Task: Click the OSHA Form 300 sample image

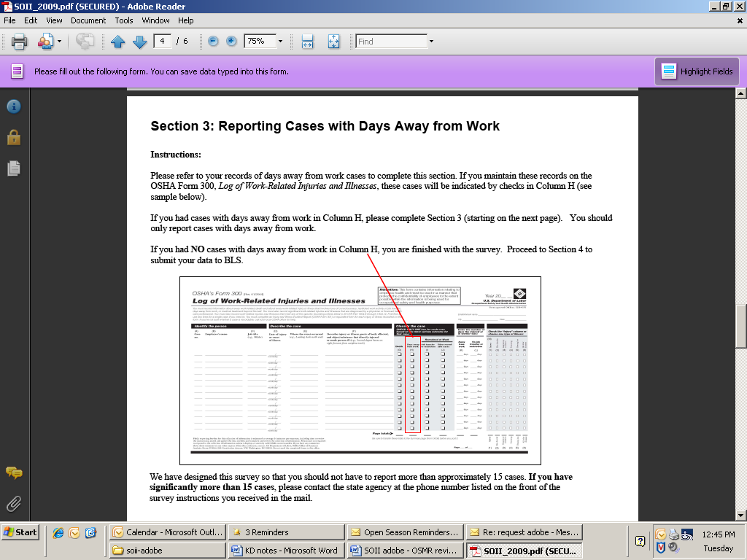Action: click(x=360, y=370)
